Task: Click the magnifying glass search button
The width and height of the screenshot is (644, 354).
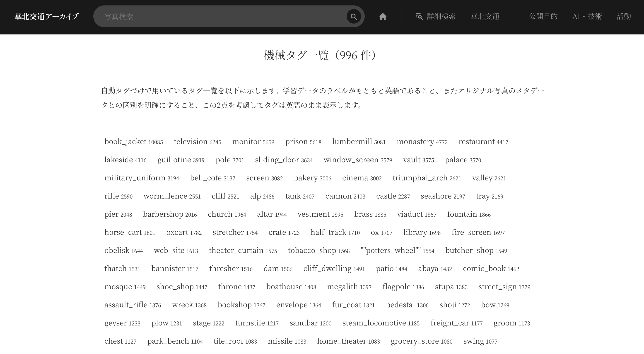Action: tap(354, 17)
